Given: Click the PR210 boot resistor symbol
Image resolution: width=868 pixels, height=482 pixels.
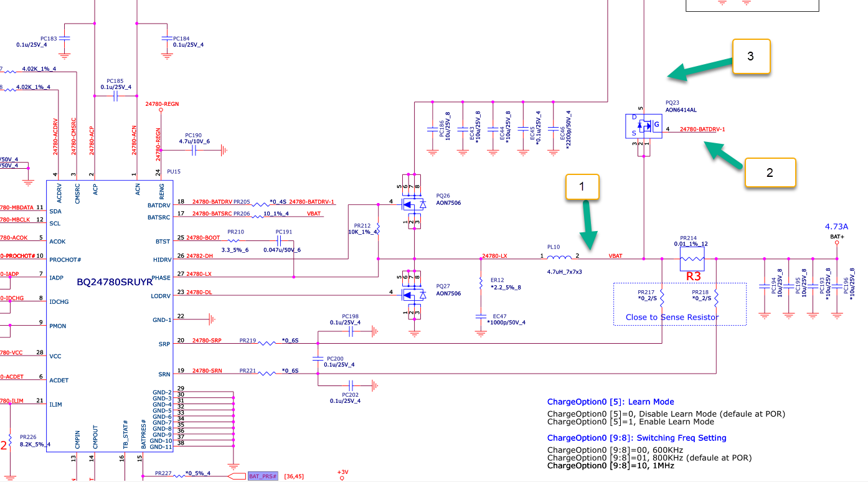Looking at the screenshot, I should click(x=234, y=241).
